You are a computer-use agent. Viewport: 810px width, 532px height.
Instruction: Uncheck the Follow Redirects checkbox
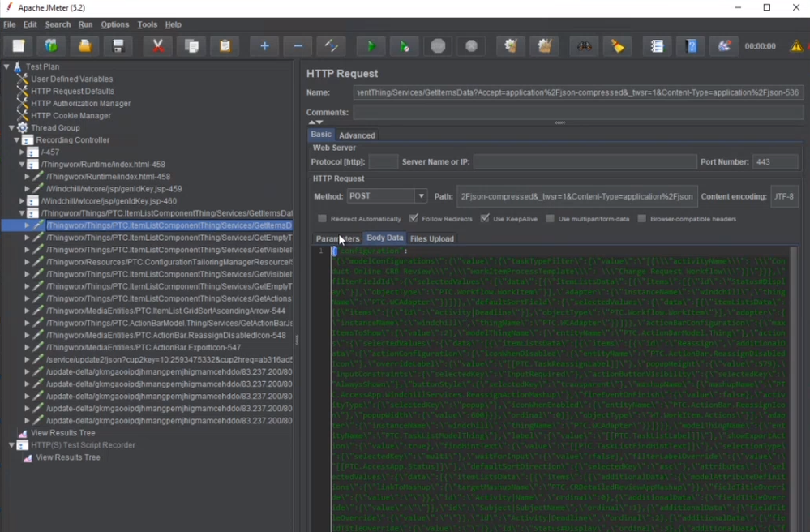point(414,219)
